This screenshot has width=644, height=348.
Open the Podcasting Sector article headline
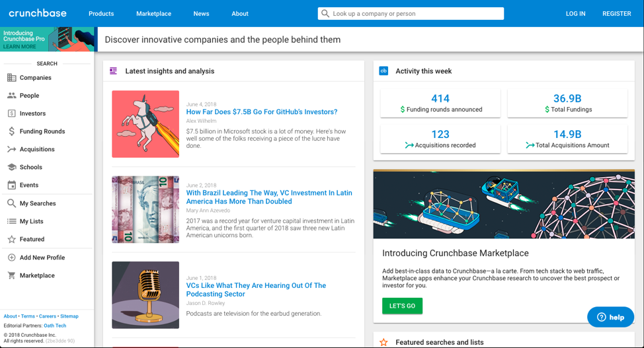point(256,290)
